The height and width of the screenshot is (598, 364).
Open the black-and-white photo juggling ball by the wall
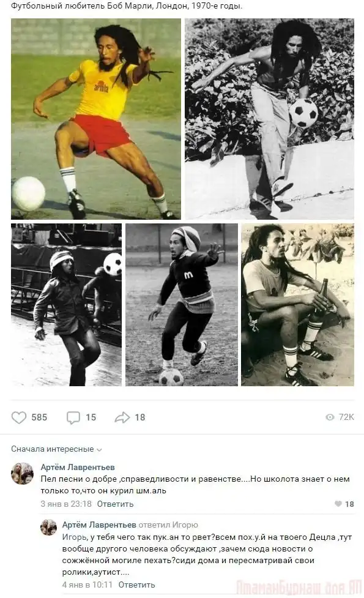269,119
